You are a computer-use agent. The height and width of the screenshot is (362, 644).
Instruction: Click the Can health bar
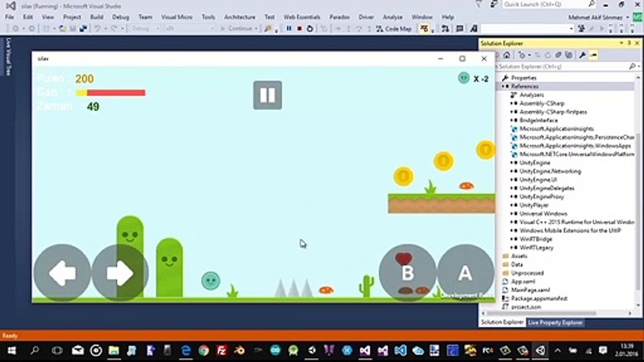click(110, 93)
